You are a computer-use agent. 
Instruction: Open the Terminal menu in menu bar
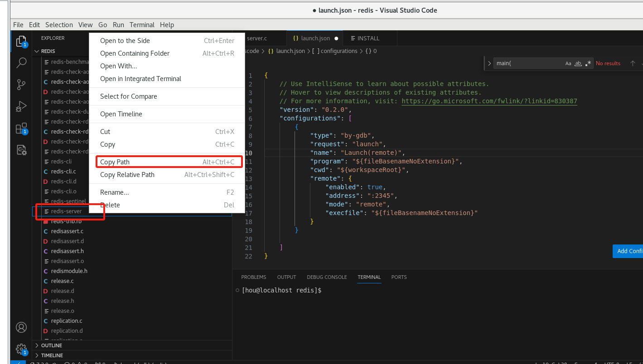point(142,25)
